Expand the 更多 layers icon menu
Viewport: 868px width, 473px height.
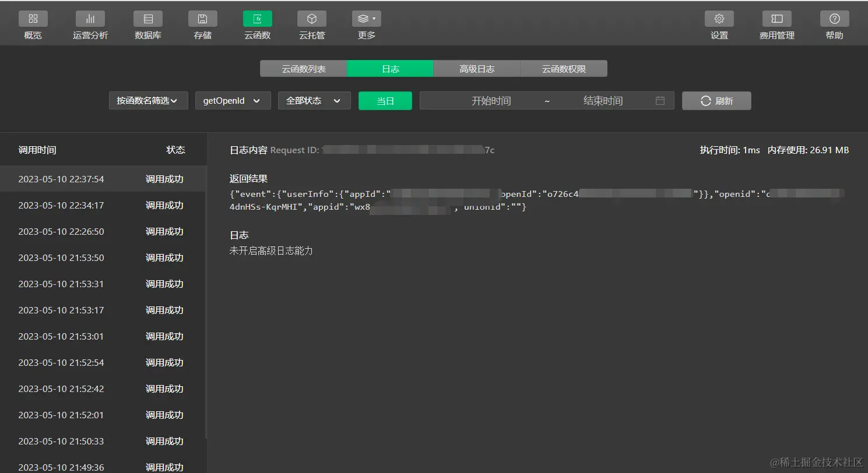click(367, 19)
